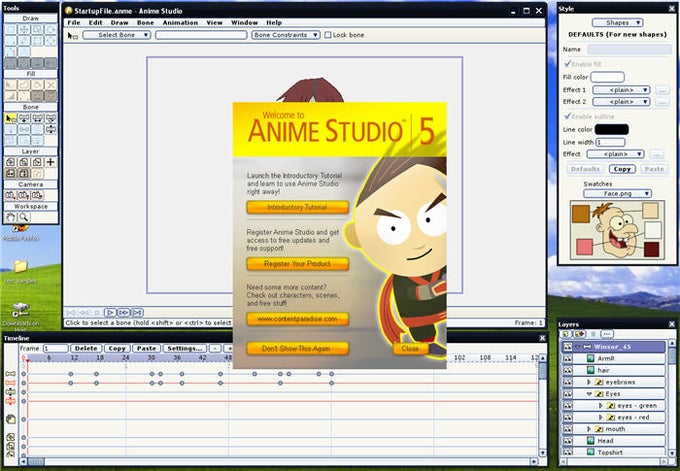
Task: Open the Bone menu
Action: (x=145, y=23)
